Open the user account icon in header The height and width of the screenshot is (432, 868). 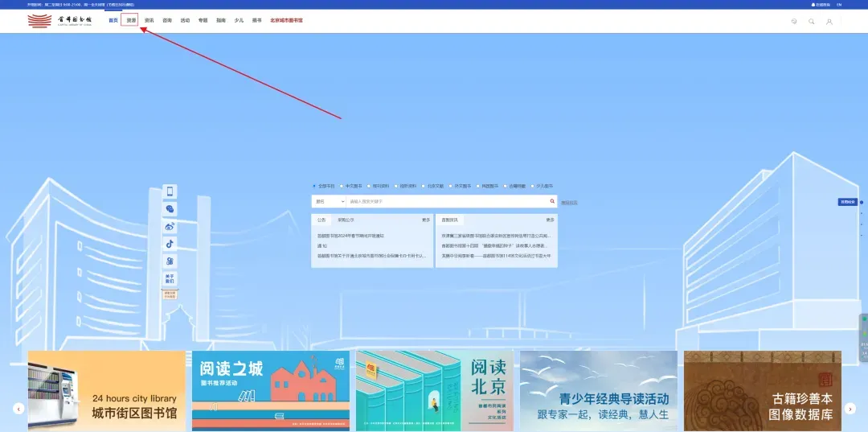(829, 21)
